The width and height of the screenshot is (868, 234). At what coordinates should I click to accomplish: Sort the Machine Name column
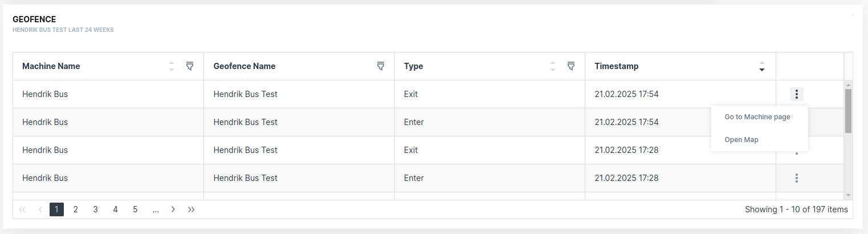tap(172, 66)
